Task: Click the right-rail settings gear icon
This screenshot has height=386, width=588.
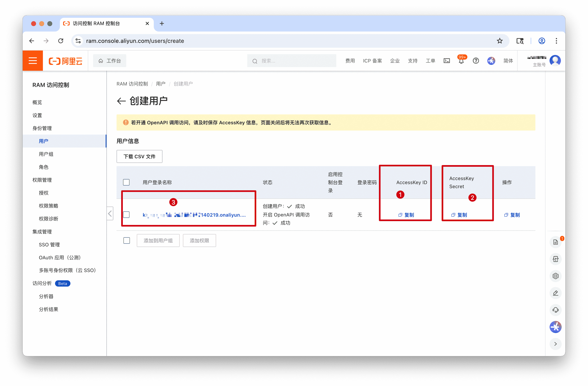Action: [555, 276]
